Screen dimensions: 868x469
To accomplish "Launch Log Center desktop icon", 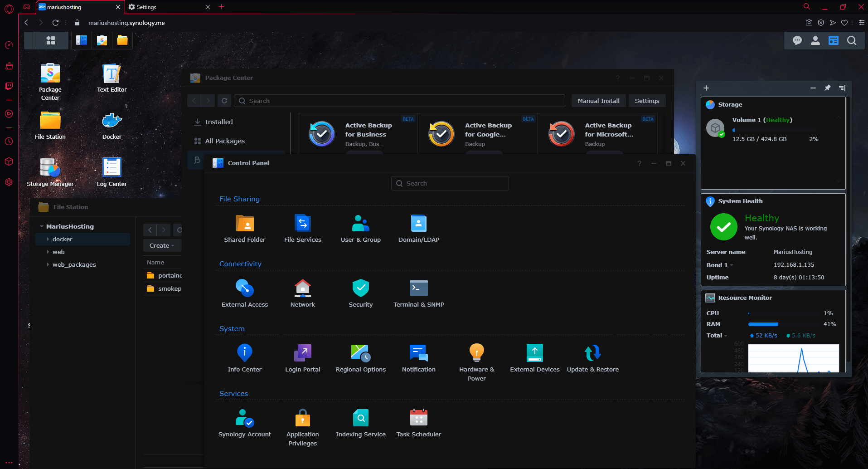I will click(x=112, y=172).
